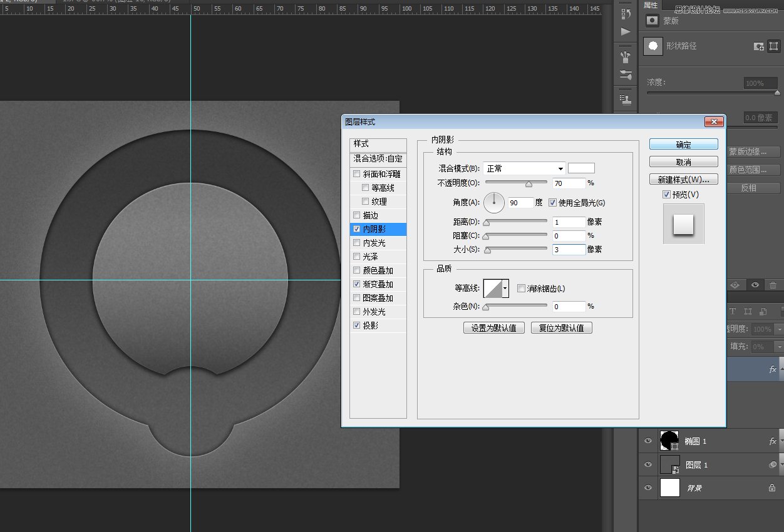Click 复位为默认值 button
The image size is (784, 532).
561,328
